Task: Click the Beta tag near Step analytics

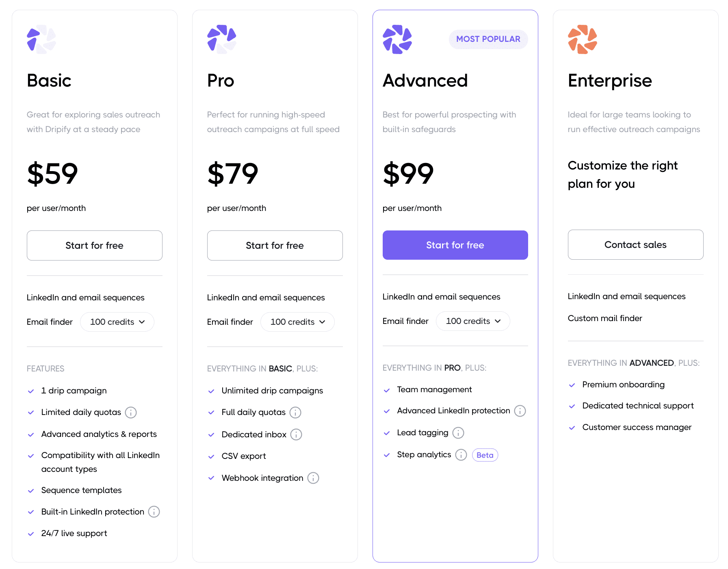Action: coord(485,455)
